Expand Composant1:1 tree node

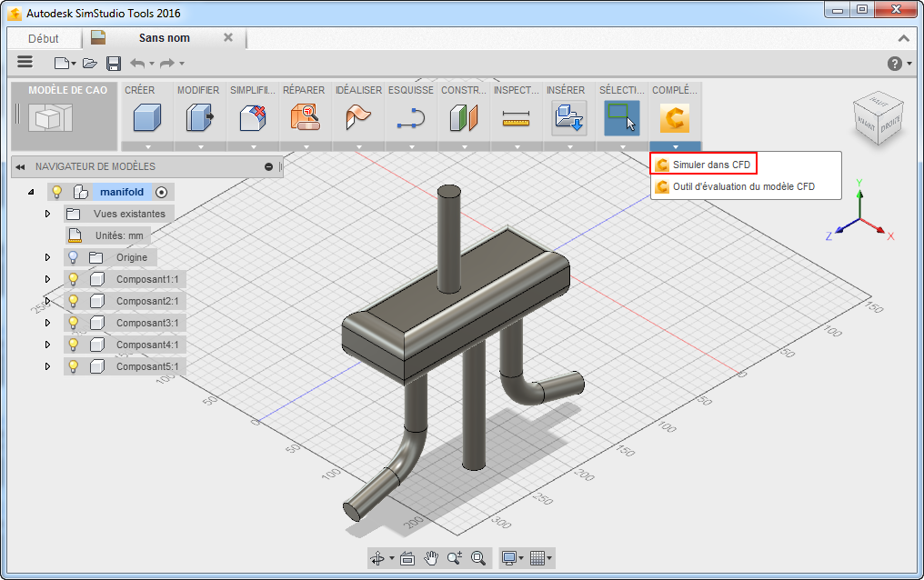pos(47,279)
